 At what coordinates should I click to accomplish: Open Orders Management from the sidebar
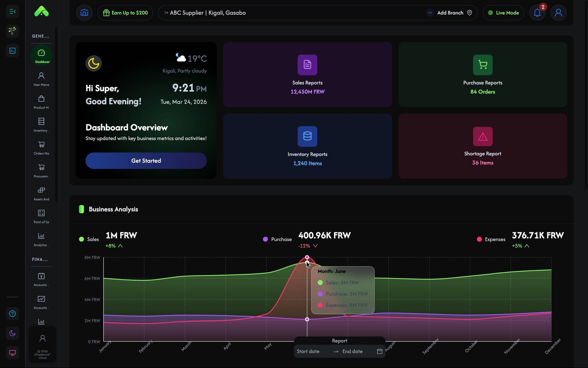41,147
